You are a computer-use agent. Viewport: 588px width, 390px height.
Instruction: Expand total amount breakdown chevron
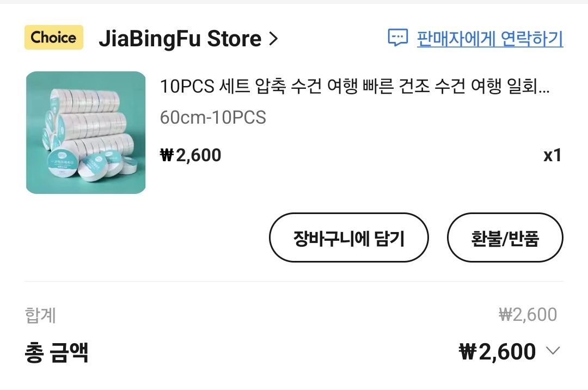[x=553, y=351]
